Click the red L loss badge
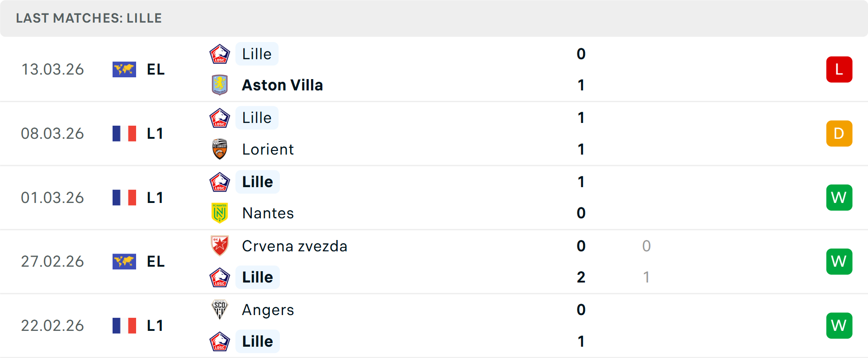 pos(839,70)
